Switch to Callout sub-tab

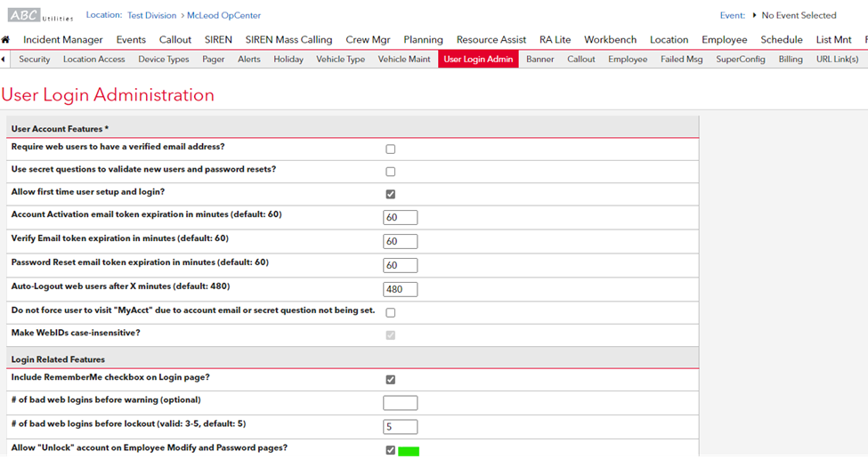(x=581, y=60)
